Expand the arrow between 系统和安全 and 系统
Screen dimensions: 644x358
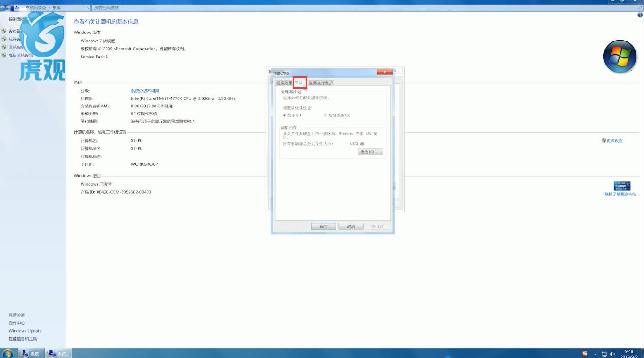50,8
